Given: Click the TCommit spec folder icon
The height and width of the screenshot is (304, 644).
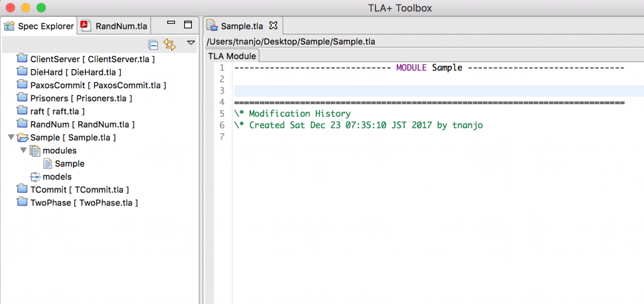Looking at the screenshot, I should point(22,190).
